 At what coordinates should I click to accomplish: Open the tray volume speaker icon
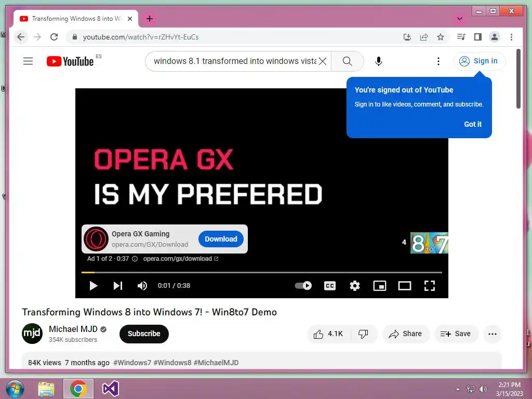tap(483, 389)
